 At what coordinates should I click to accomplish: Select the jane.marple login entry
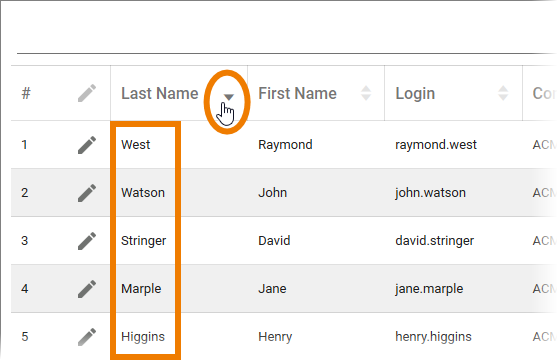click(429, 289)
